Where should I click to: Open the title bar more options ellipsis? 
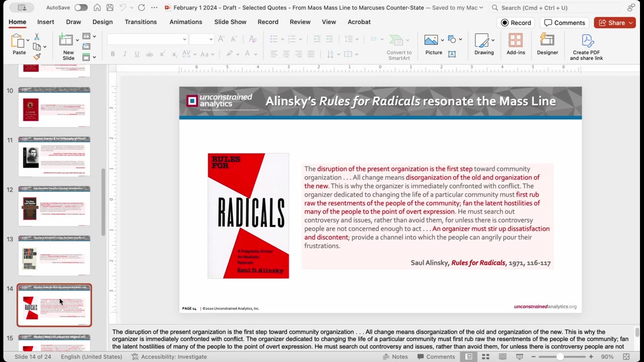coord(154,8)
